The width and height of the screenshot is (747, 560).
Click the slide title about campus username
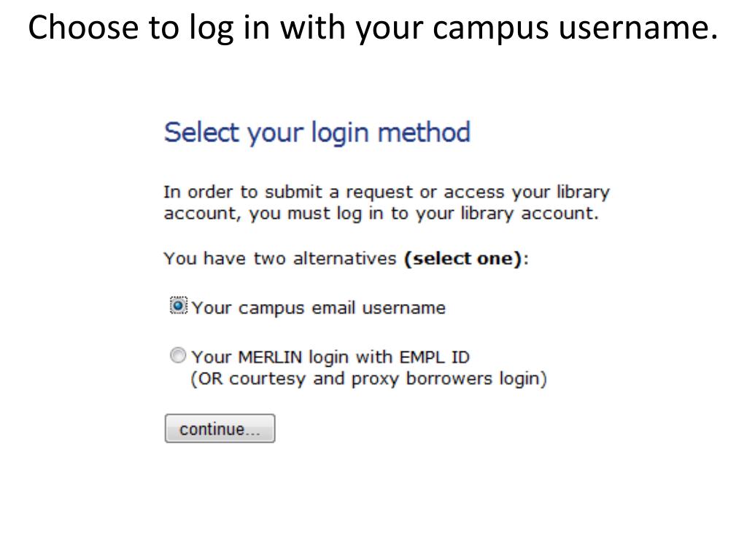point(373,27)
